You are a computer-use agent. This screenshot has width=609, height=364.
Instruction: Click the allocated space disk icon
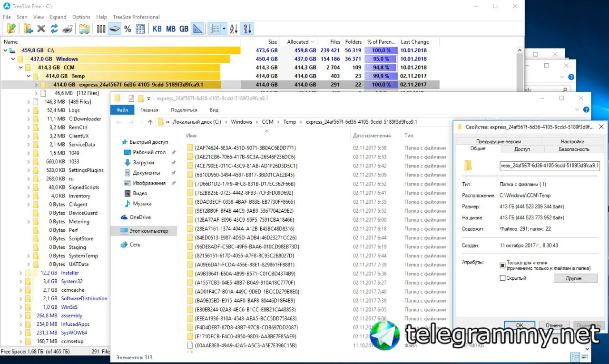[x=115, y=29]
